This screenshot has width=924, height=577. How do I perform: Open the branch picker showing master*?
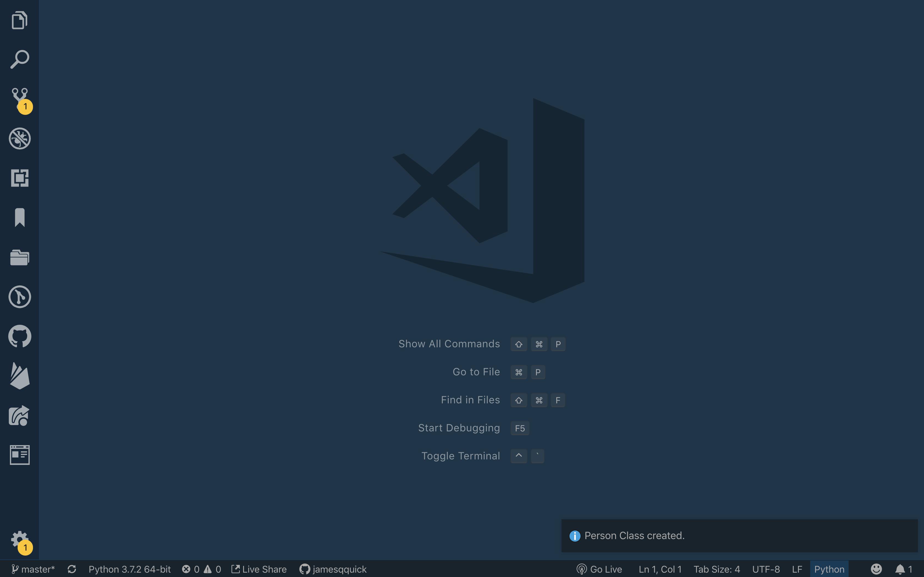click(32, 569)
